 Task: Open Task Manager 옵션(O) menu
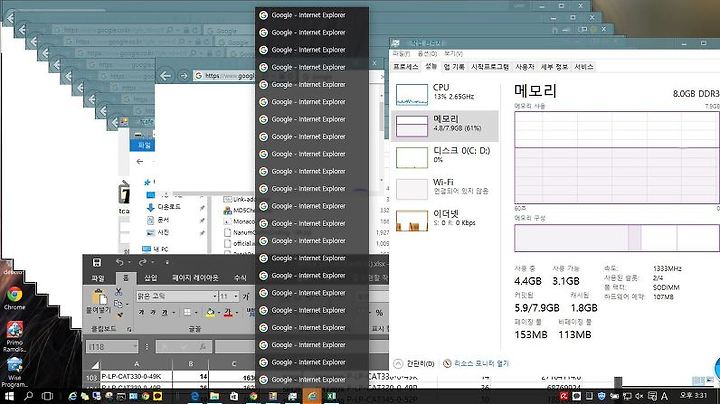[x=427, y=54]
